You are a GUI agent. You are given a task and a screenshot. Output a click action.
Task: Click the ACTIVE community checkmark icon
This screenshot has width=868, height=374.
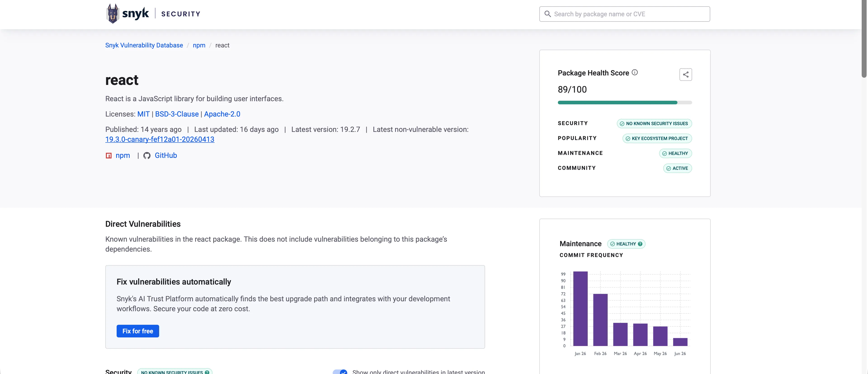tap(668, 168)
